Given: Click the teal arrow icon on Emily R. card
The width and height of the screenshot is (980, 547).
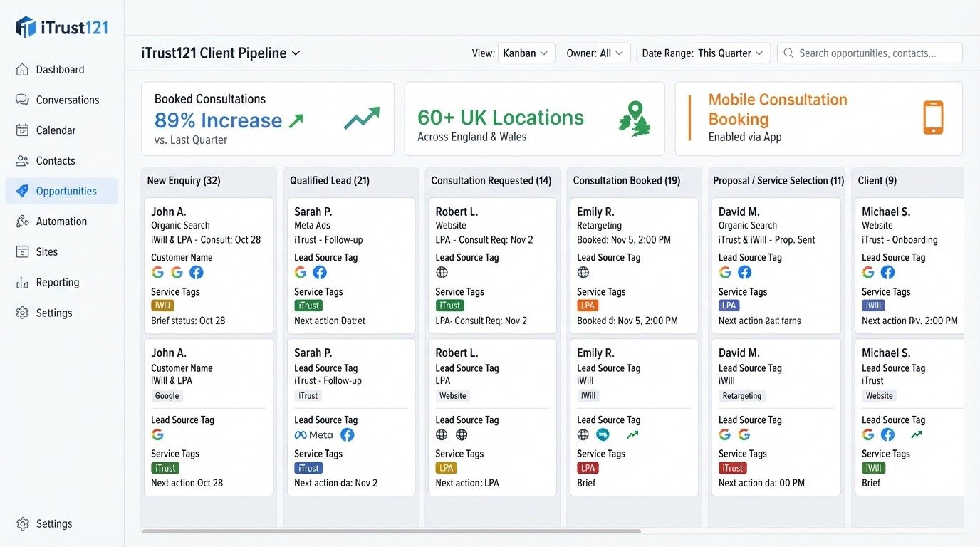Looking at the screenshot, I should click(x=603, y=434).
